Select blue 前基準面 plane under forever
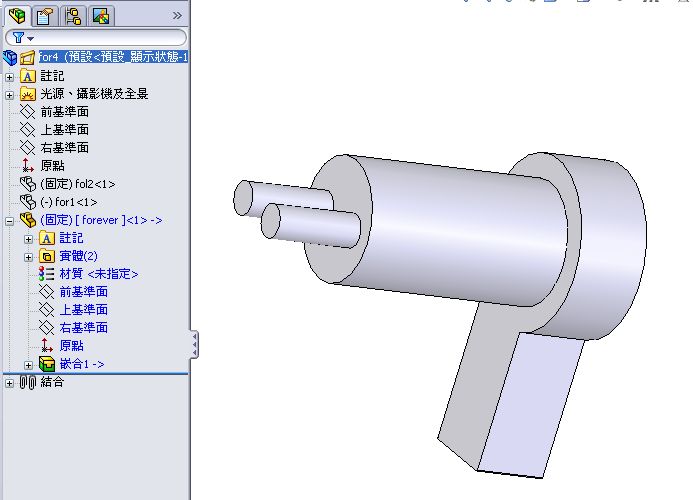The height and width of the screenshot is (500, 693). (x=84, y=292)
